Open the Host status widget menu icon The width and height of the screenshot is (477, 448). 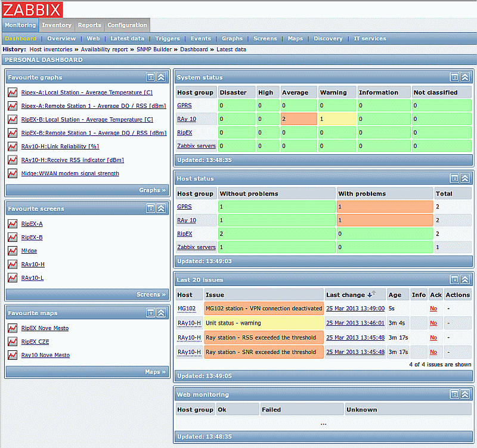click(454, 178)
